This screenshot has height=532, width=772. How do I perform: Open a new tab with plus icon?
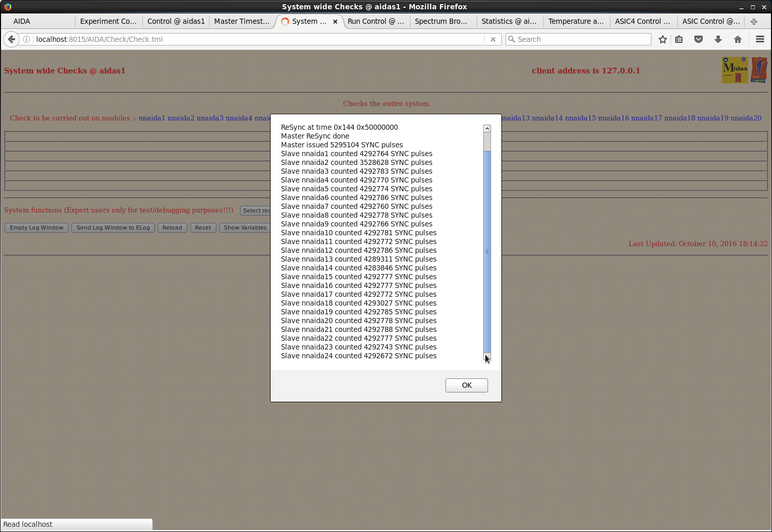tap(754, 21)
